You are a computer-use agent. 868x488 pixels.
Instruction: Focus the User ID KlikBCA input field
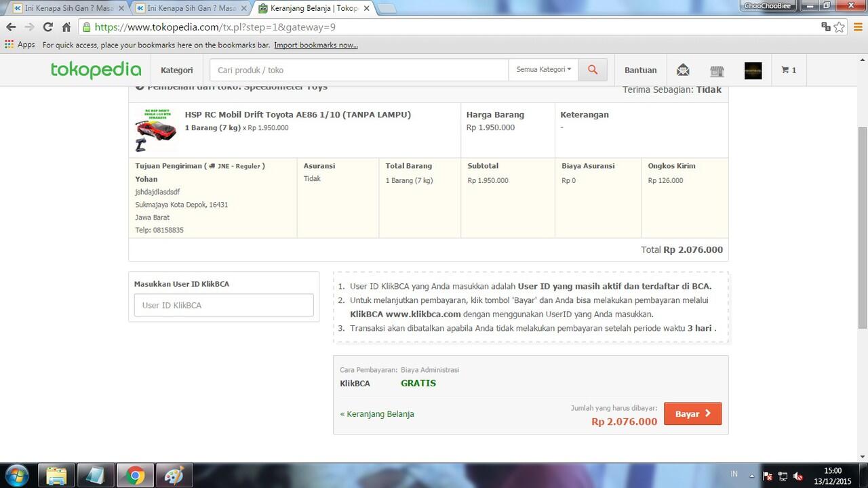coord(224,305)
